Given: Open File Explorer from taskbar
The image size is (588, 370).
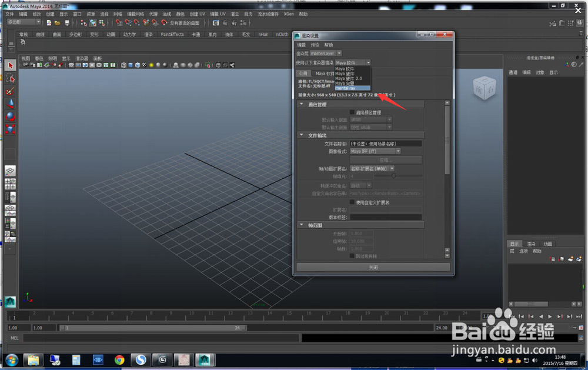Looking at the screenshot, I should [34, 360].
